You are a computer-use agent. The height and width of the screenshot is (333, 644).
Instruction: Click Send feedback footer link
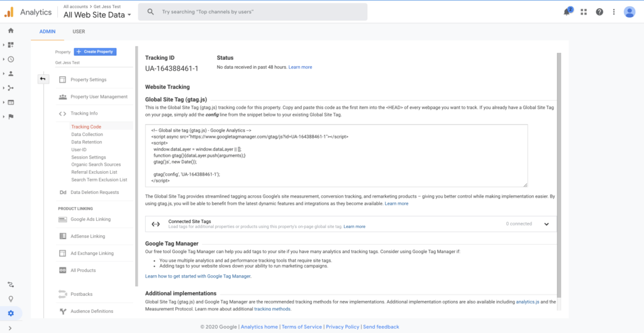tap(381, 327)
